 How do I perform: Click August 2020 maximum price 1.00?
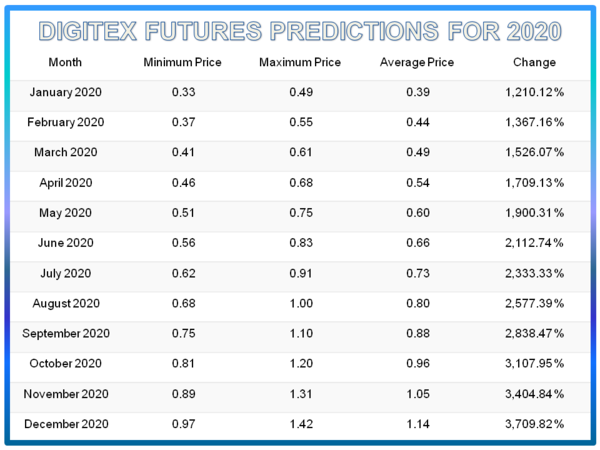pos(299,303)
